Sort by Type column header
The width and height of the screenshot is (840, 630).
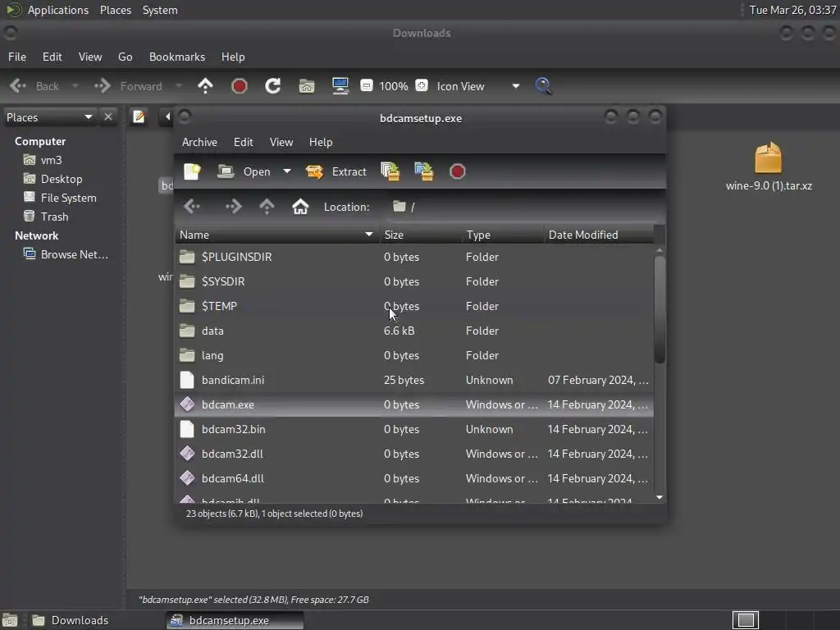[503, 235]
